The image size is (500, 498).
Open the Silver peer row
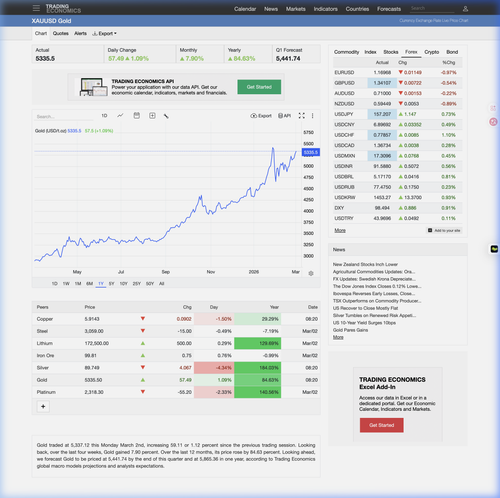pos(176,368)
